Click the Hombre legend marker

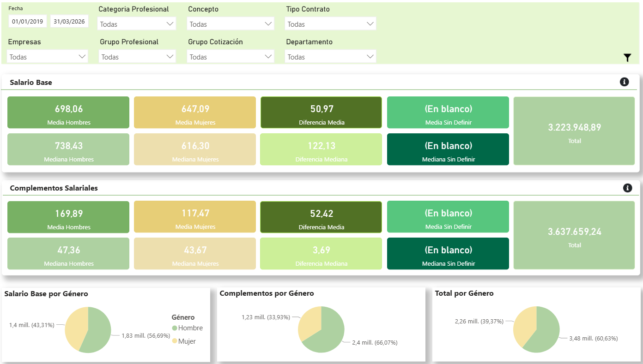tap(175, 328)
